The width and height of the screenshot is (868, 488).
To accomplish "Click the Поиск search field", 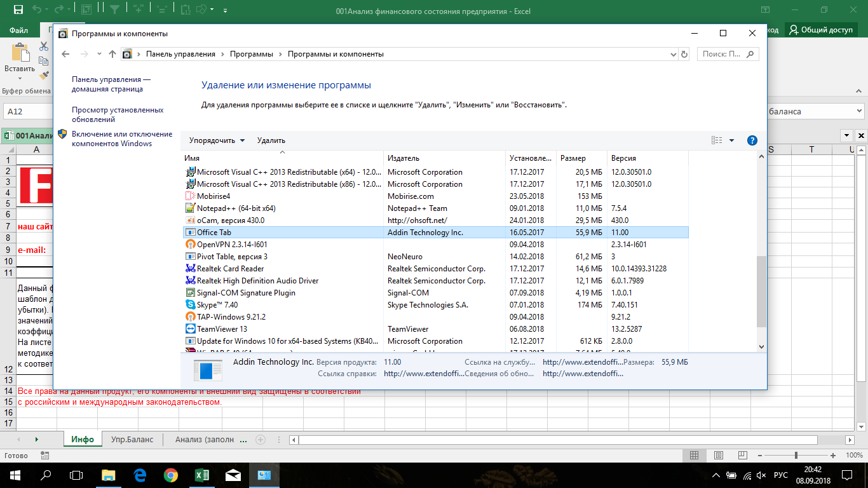I will tap(723, 55).
